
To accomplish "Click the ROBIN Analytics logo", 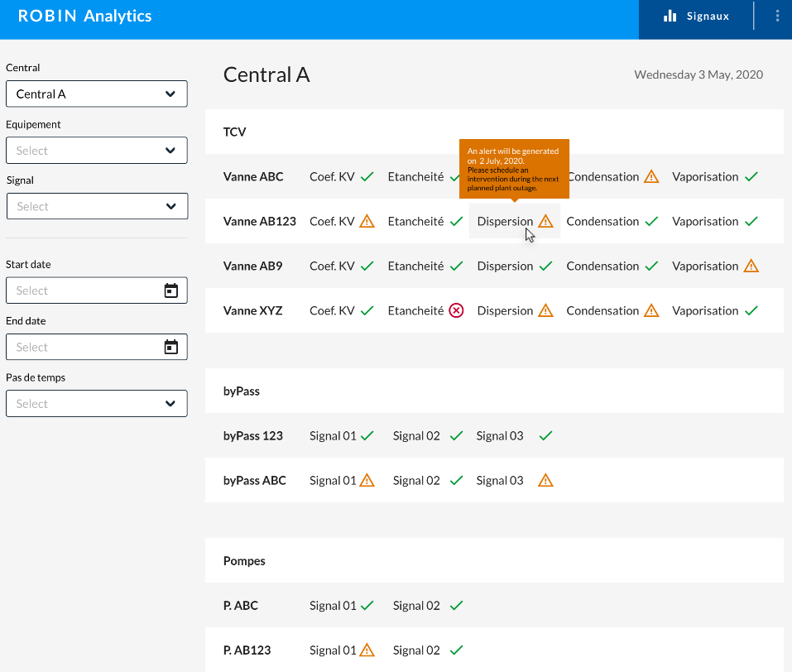I will [x=85, y=16].
